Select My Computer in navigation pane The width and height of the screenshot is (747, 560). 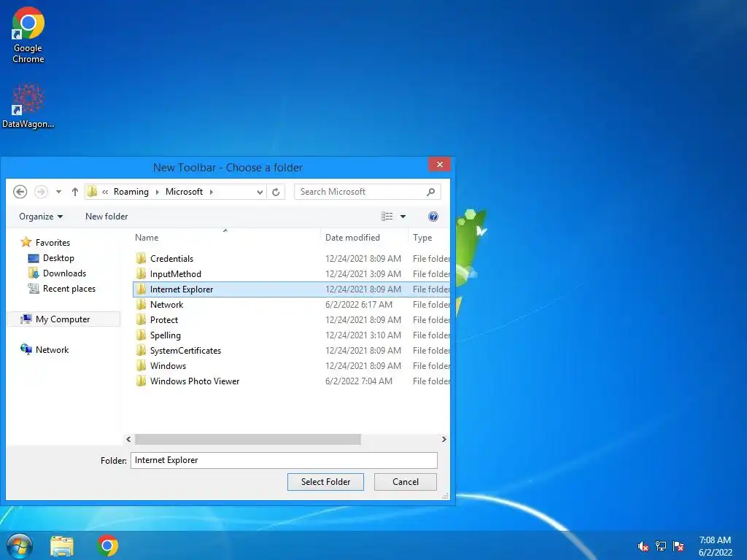[64, 319]
